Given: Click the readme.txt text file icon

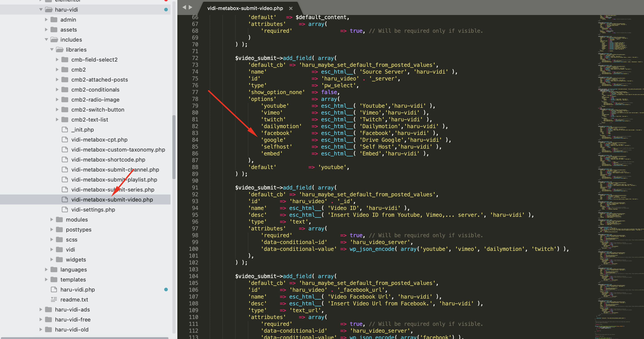Looking at the screenshot, I should point(54,299).
